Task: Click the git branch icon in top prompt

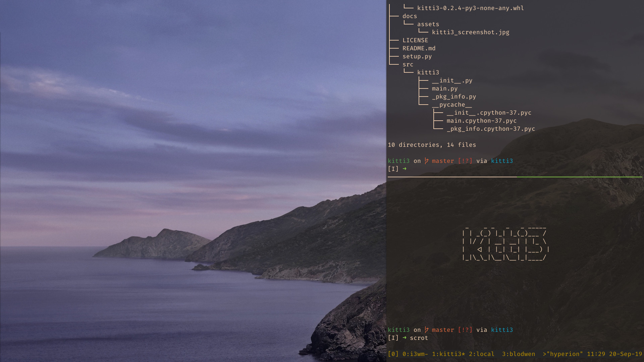Action: 426,161
